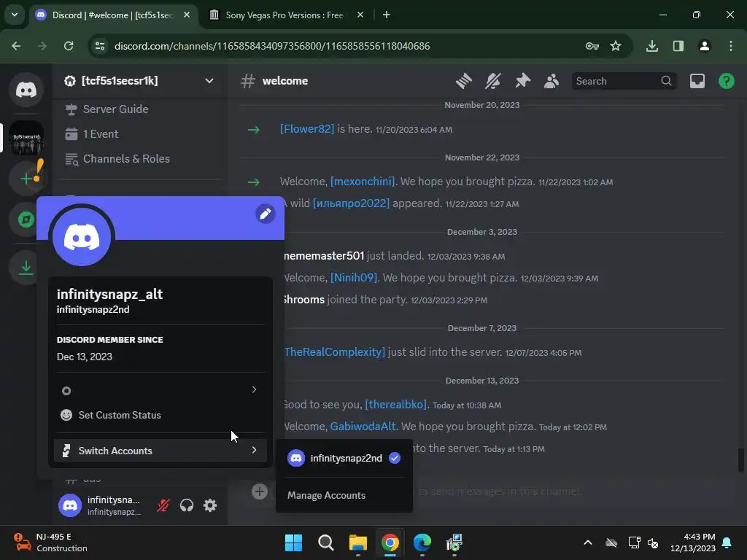Edit profile pencil icon on banner
The image size is (747, 560).
pyautogui.click(x=266, y=214)
